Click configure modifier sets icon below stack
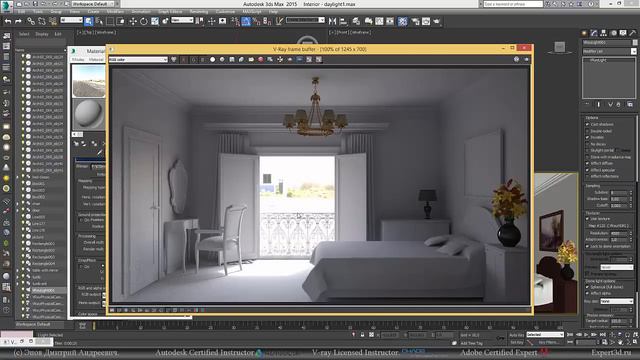Image resolution: width=640 pixels, height=360 pixels. (630, 104)
